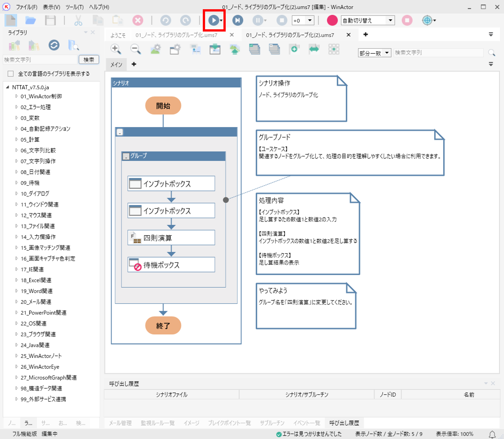
Task: Add a new scenario tab plus button
Action: point(365,35)
